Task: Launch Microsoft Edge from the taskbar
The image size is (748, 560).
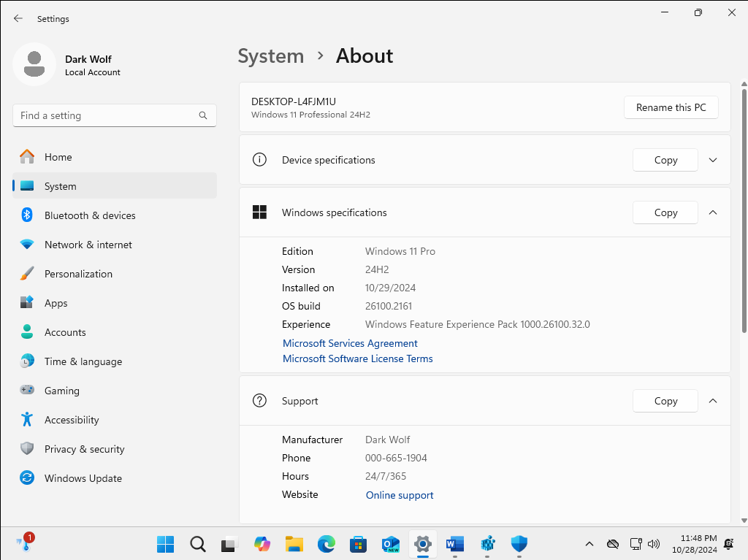Action: point(327,543)
